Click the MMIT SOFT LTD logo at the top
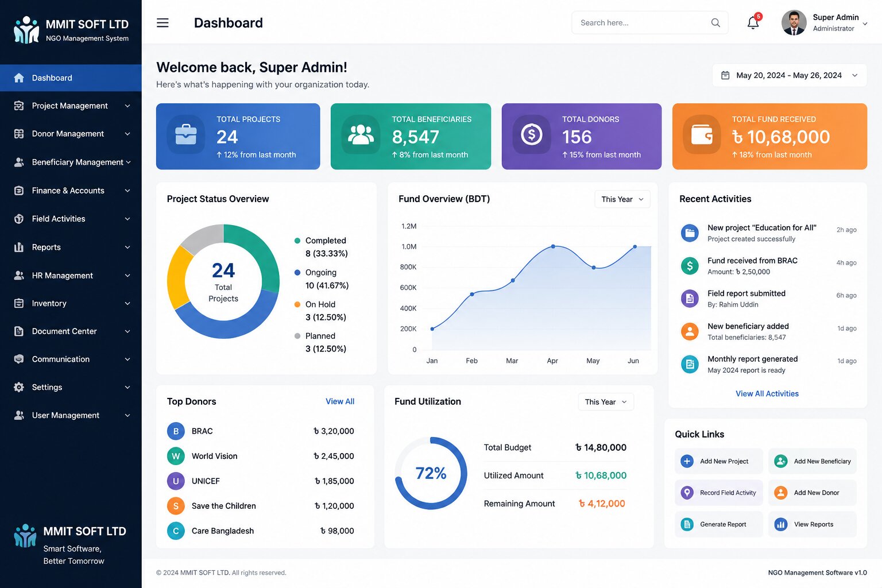The width and height of the screenshot is (882, 588). click(x=26, y=30)
